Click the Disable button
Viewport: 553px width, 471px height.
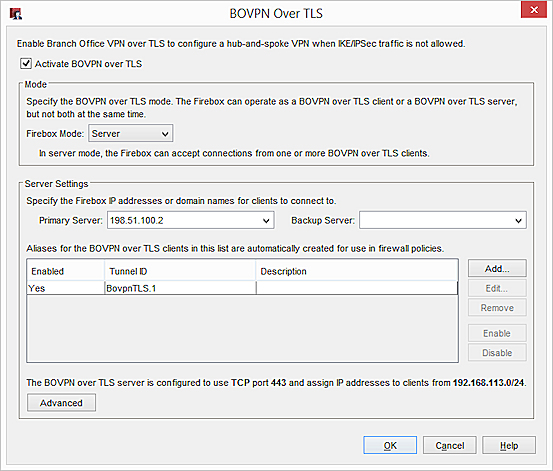[x=497, y=352]
